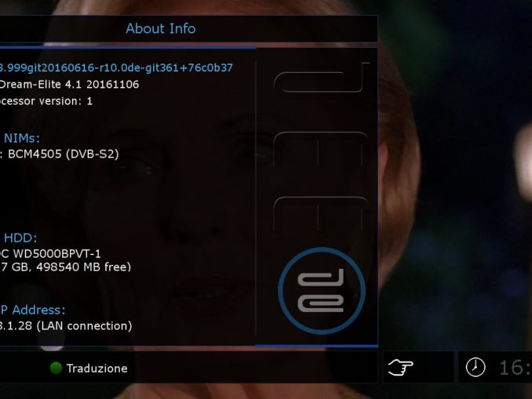Viewport: 532px width, 399px height.
Task: Click the middle faded 'm' emblem graphic
Action: [x=321, y=149]
